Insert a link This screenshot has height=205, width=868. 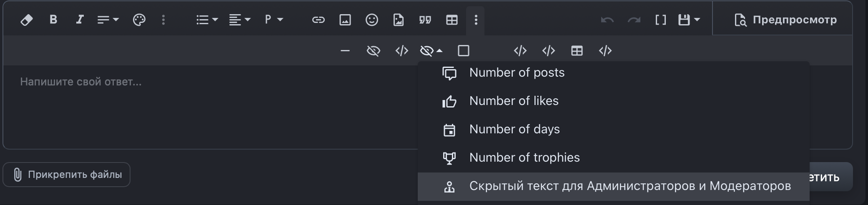point(319,20)
